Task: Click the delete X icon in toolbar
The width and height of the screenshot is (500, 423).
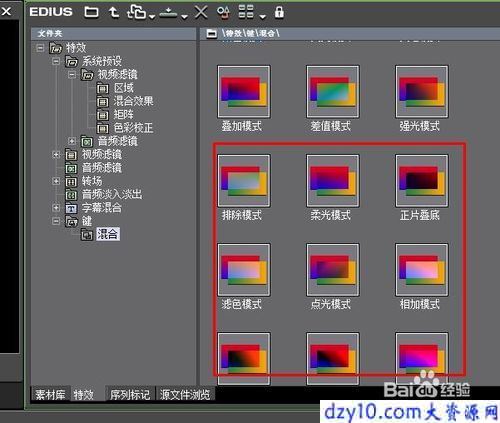Action: pyautogui.click(x=201, y=12)
